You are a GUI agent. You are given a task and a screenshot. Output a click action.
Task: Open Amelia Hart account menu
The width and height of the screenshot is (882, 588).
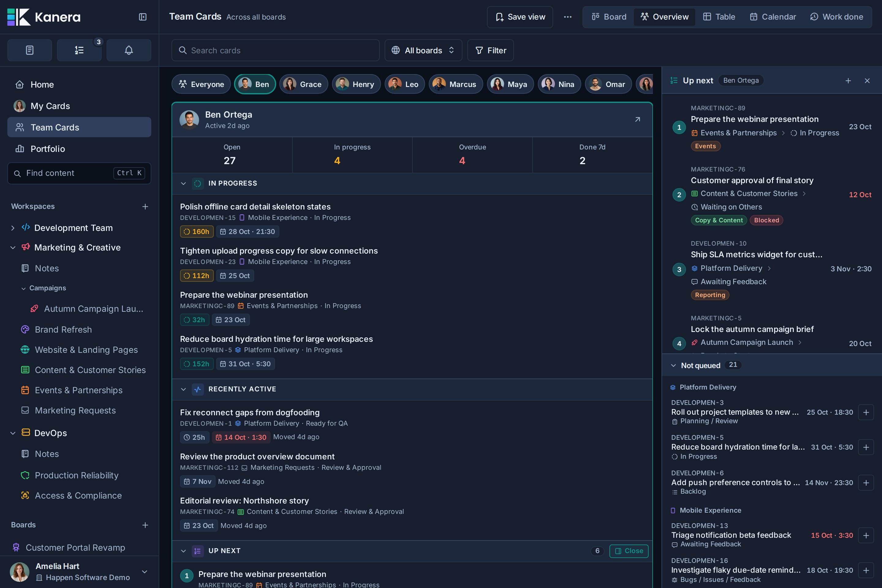pyautogui.click(x=79, y=572)
